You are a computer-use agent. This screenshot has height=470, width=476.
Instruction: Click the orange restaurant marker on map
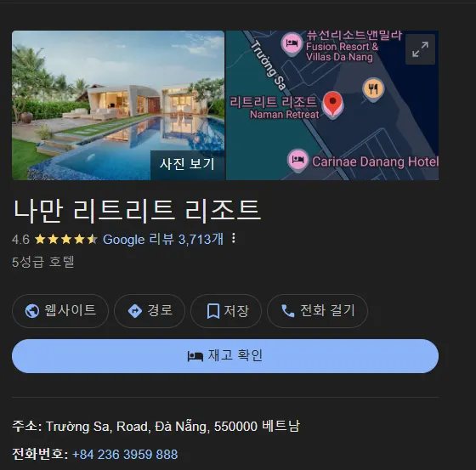tap(373, 89)
